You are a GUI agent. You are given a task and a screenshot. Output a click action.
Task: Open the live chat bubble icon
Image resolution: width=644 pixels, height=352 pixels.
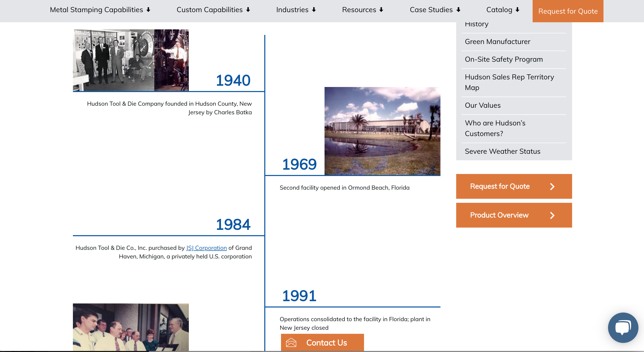(x=623, y=328)
